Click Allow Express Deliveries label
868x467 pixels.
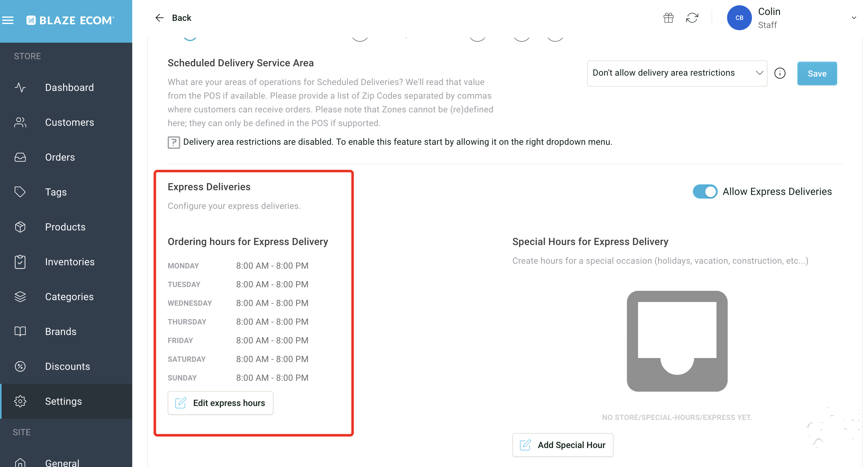[x=777, y=191]
